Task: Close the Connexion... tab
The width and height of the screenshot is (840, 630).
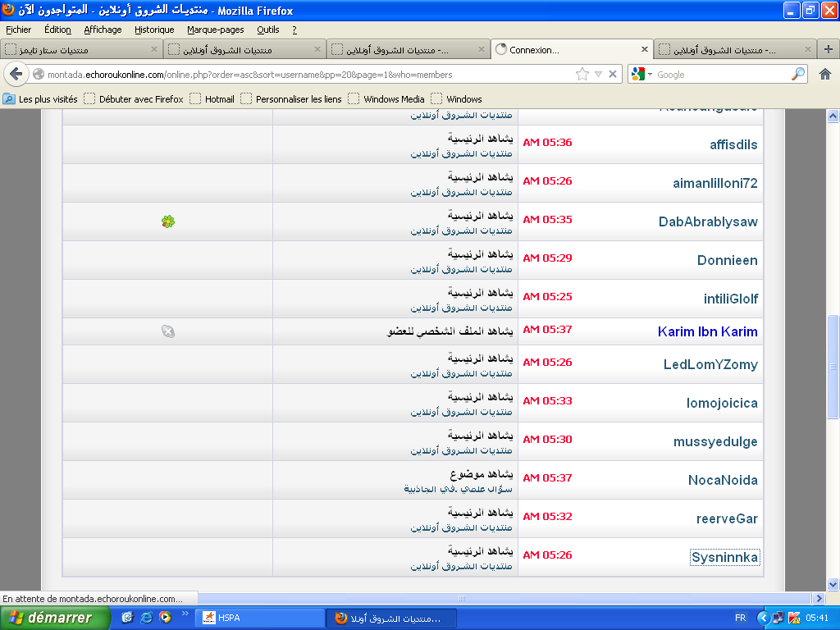Action: coord(645,49)
